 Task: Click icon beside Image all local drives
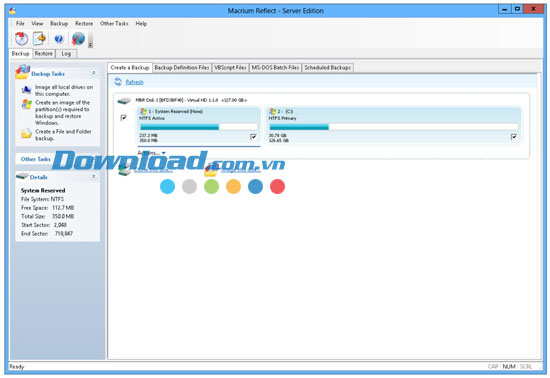point(26,90)
